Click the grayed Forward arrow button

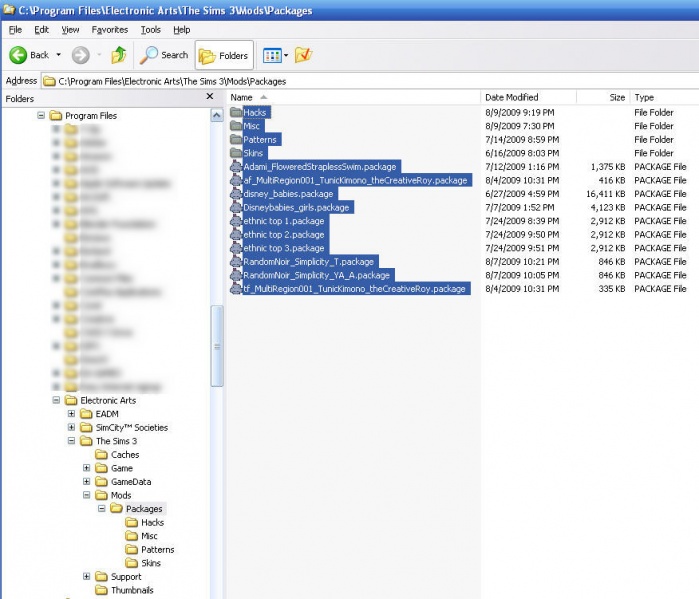(x=81, y=55)
